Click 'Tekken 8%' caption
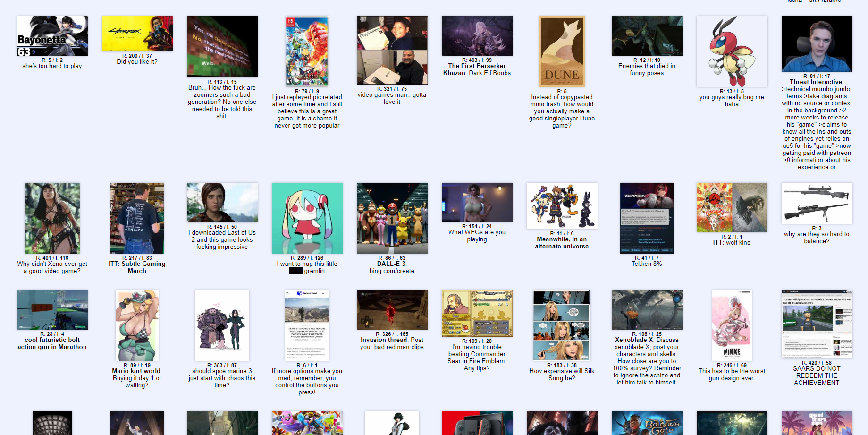Screen dimensions: 868x435 [x=647, y=264]
